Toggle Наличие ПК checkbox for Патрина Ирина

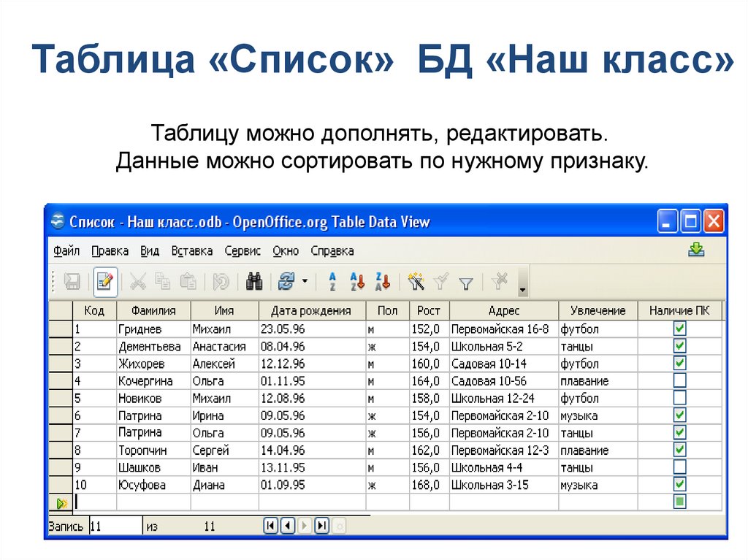(680, 415)
